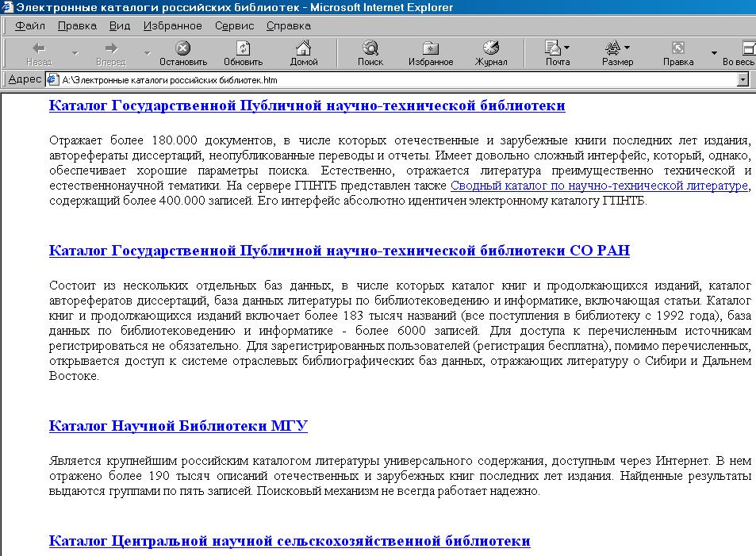Open the Поиск (Search) toolbar panel
The height and width of the screenshot is (556, 756).
click(x=370, y=52)
